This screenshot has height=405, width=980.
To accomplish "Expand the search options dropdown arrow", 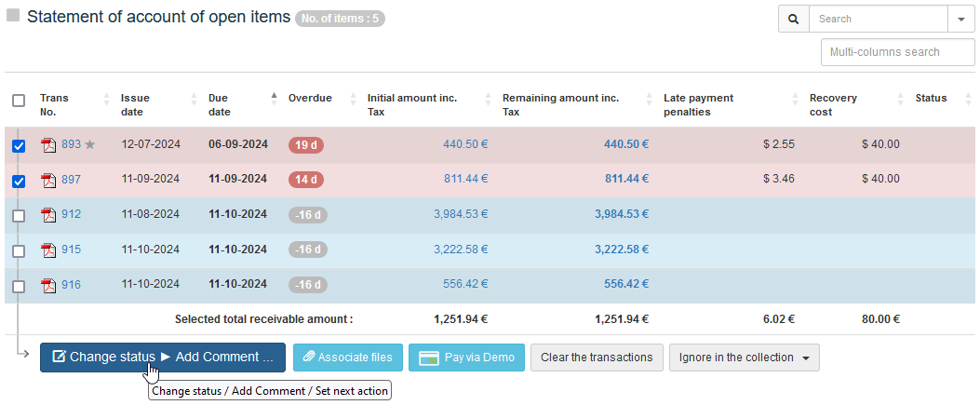I will pos(960,19).
